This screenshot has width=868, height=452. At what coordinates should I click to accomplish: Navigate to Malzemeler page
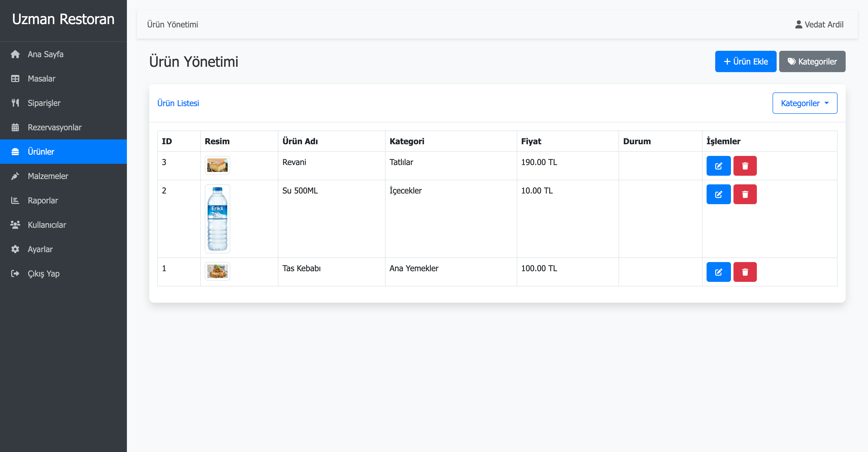pyautogui.click(x=48, y=176)
